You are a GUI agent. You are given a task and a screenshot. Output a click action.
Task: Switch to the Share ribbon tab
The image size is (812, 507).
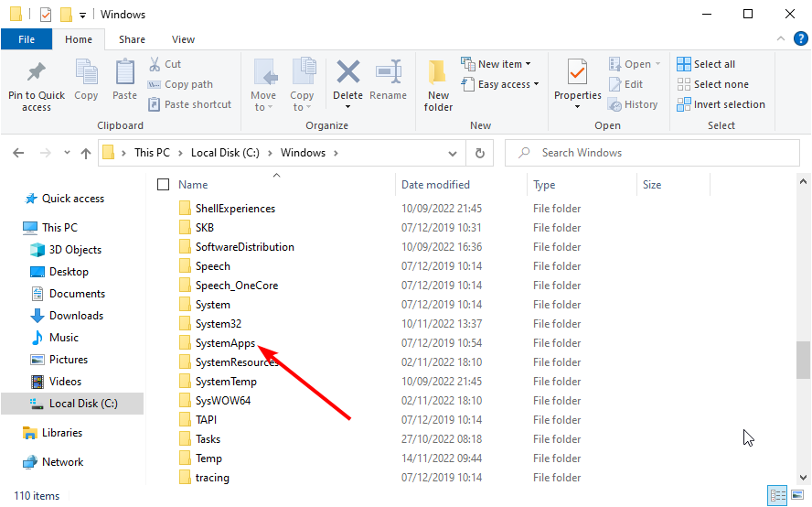132,39
